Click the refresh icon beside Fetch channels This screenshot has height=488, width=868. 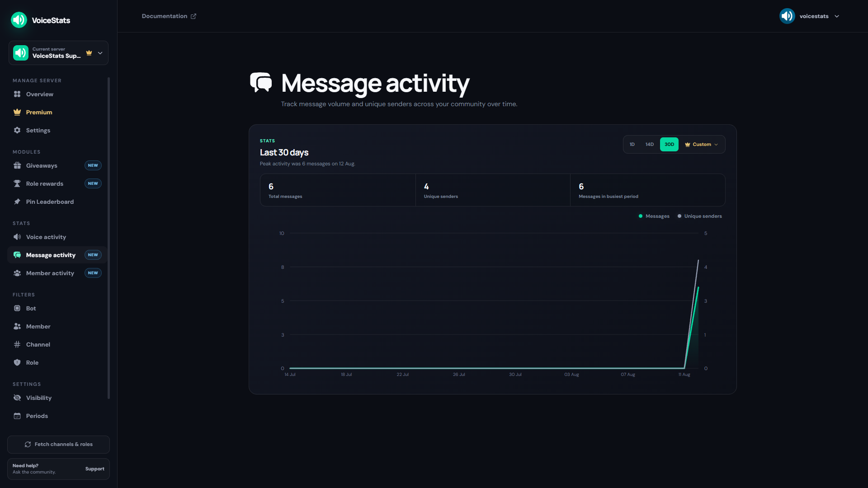coord(28,444)
